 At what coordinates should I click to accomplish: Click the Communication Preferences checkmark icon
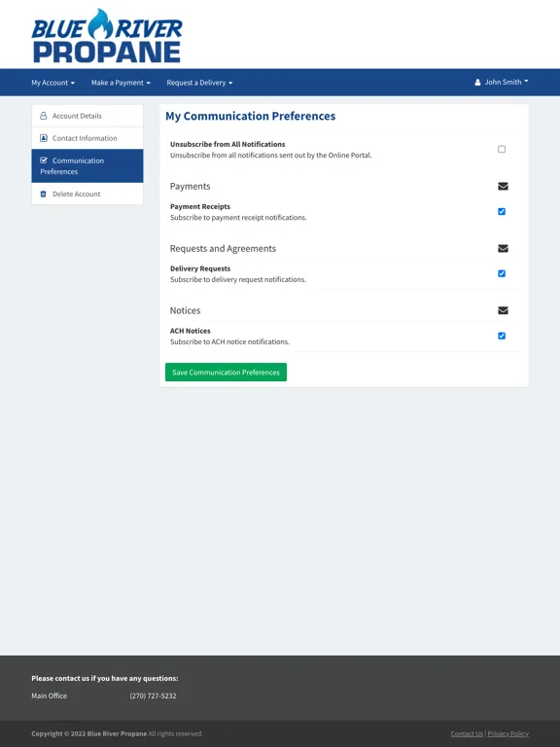point(44,160)
